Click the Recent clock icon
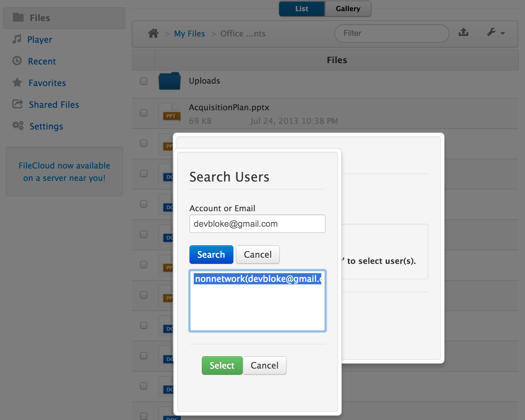Screen dimensions: 525x420 point(17,61)
